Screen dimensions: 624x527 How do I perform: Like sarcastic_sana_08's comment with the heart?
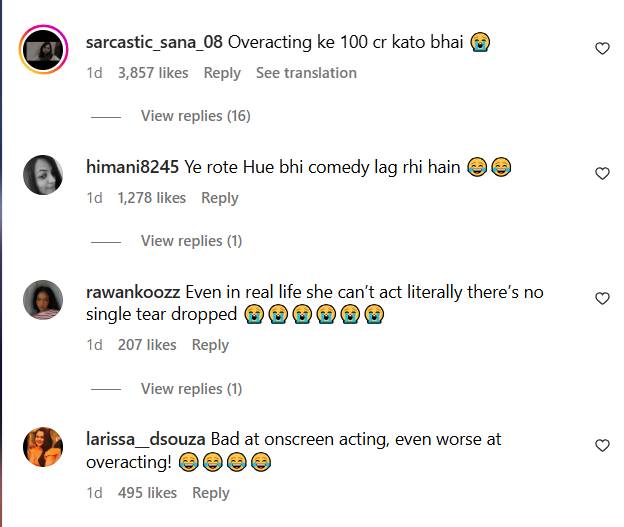pyautogui.click(x=602, y=48)
